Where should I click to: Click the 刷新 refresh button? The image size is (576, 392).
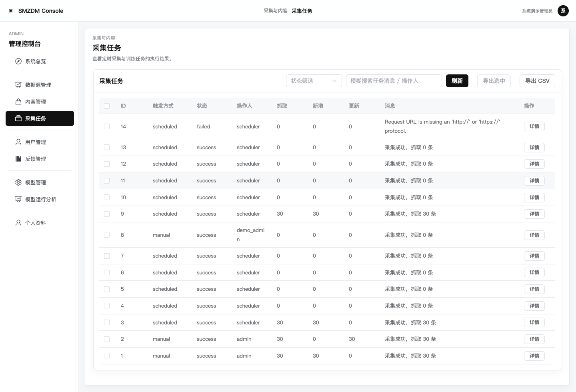tap(457, 81)
